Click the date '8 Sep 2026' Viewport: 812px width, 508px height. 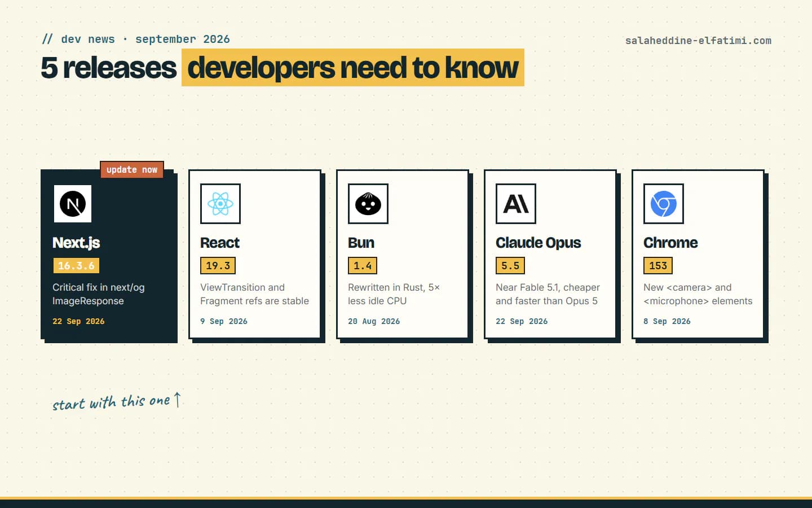click(667, 321)
